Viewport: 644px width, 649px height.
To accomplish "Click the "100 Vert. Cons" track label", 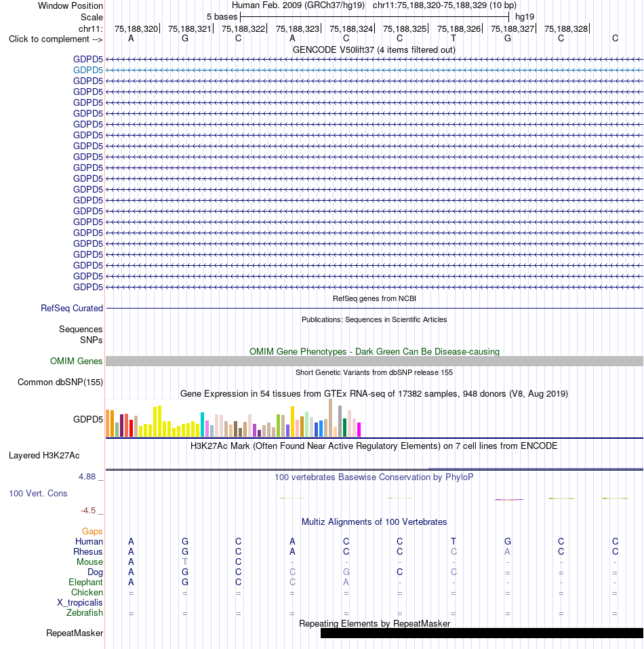I will coord(38,494).
